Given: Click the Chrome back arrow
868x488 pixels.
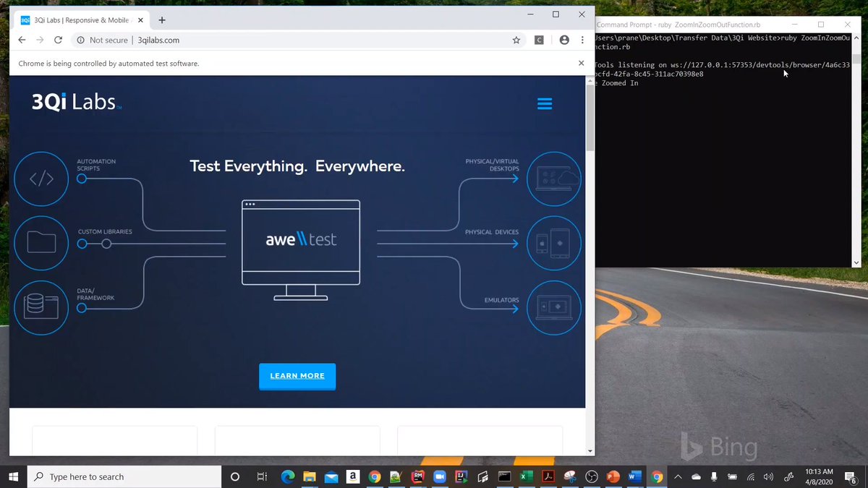Looking at the screenshot, I should [22, 40].
